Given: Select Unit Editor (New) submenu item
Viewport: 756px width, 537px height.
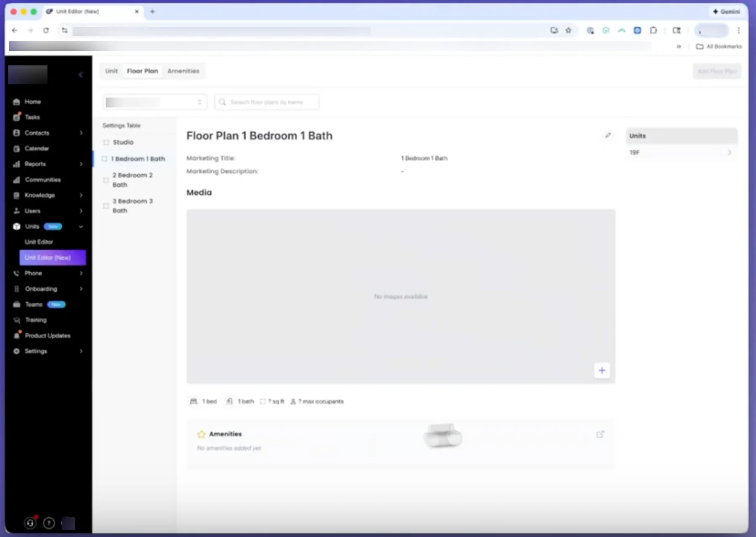Looking at the screenshot, I should (x=52, y=258).
